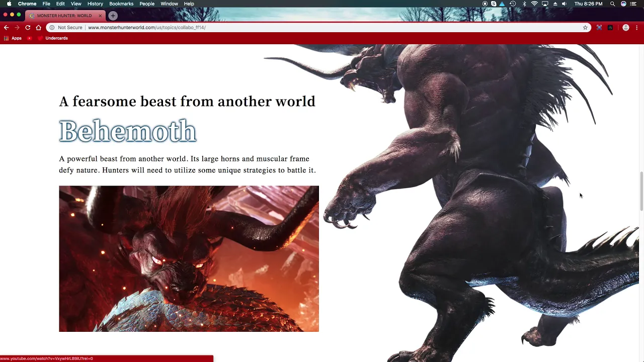Image resolution: width=644 pixels, height=362 pixels.
Task: Activate Siri from menu bar
Action: (624, 4)
